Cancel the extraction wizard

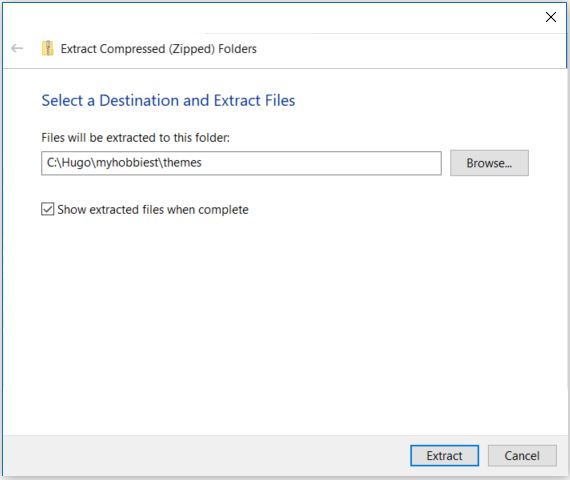point(522,456)
